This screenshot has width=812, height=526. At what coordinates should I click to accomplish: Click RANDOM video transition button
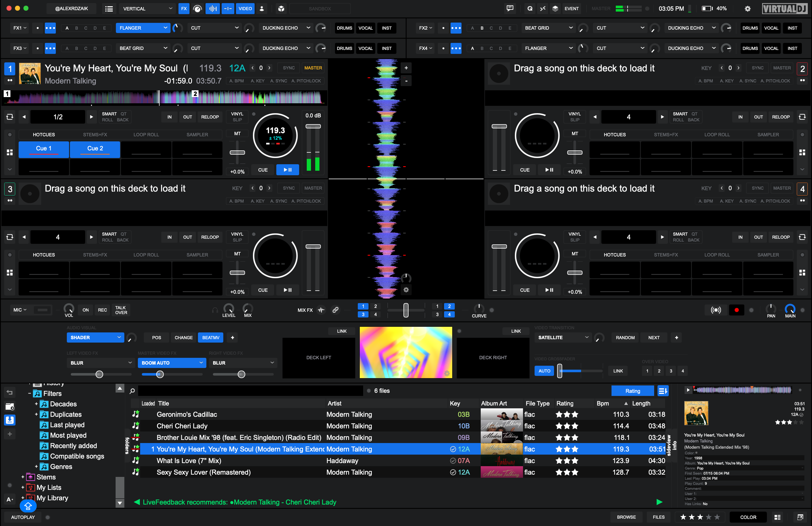(625, 337)
